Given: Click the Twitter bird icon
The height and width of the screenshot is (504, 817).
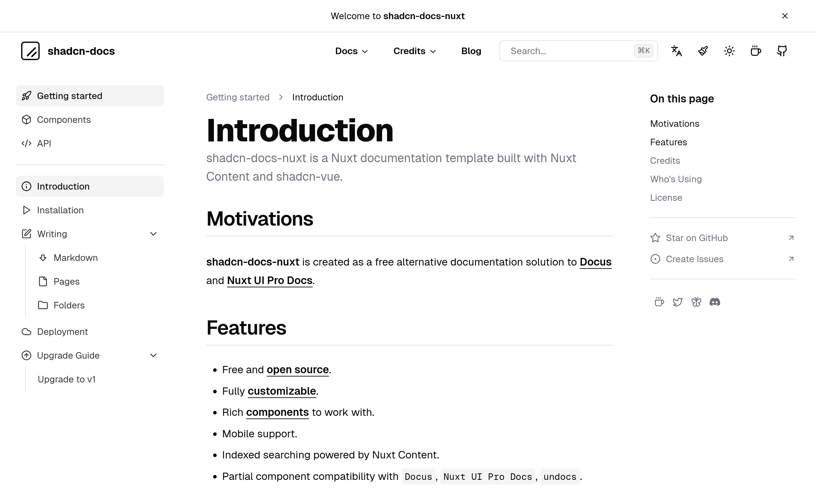Looking at the screenshot, I should [x=677, y=302].
